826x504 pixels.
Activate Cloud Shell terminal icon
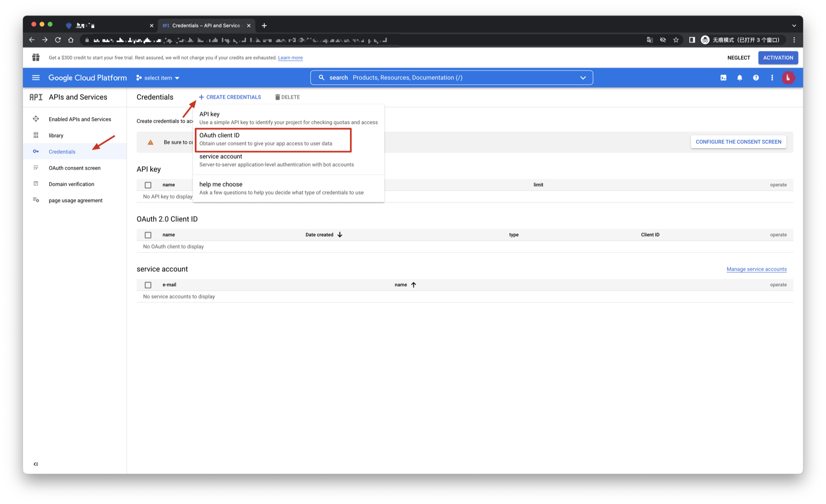(723, 78)
